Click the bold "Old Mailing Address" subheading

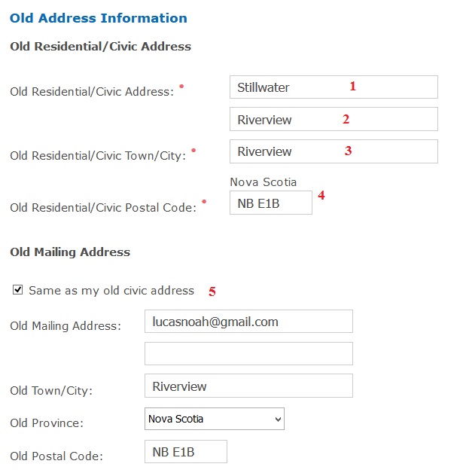(70, 252)
